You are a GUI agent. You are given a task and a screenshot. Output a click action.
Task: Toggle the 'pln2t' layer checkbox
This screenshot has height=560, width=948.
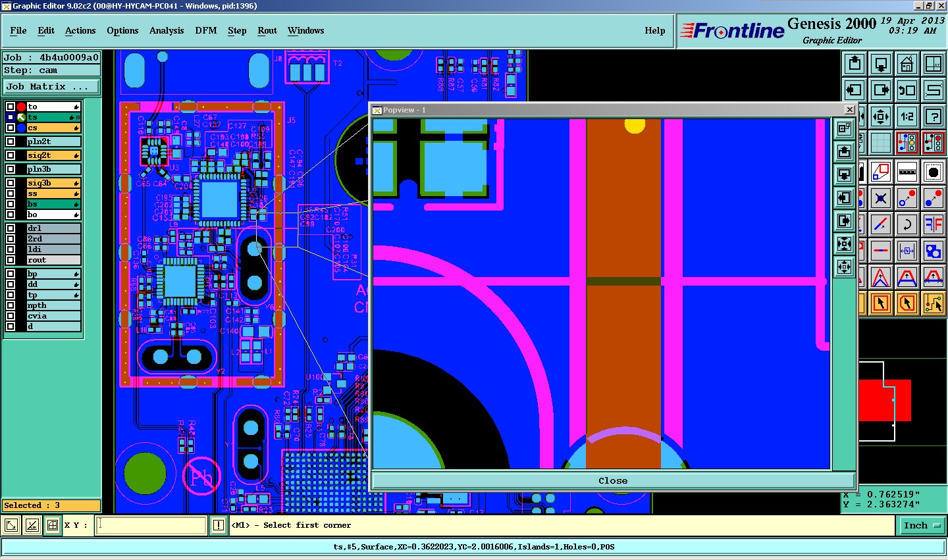(x=11, y=141)
